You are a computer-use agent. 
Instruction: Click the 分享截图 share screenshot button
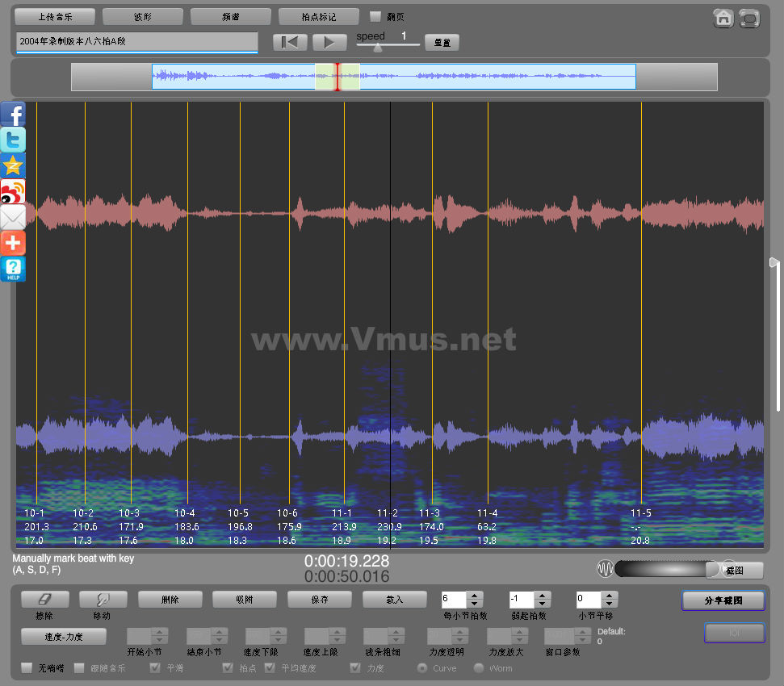point(723,600)
